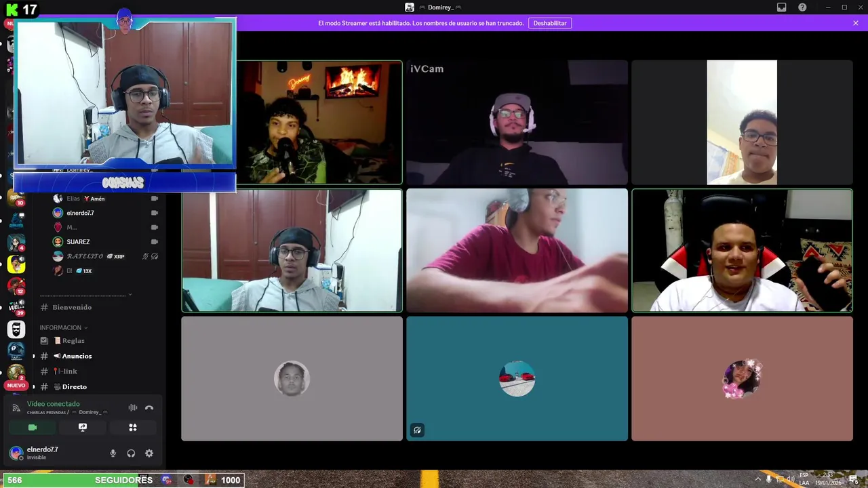Deafen audio with headphones icon
868x488 pixels.
pyautogui.click(x=131, y=453)
